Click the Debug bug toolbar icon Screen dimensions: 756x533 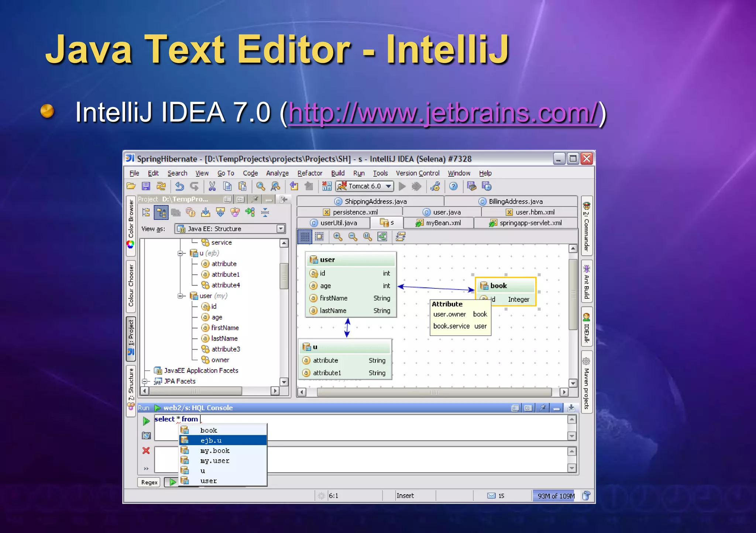pyautogui.click(x=416, y=186)
